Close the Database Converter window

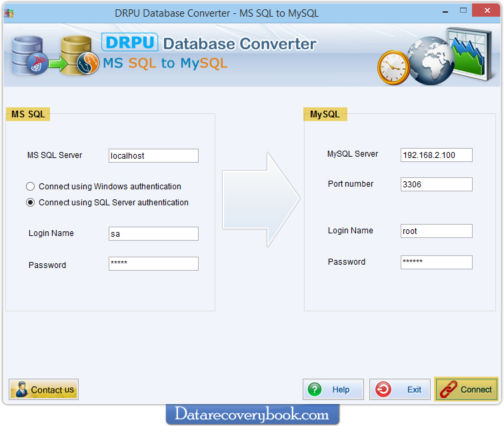(487, 11)
